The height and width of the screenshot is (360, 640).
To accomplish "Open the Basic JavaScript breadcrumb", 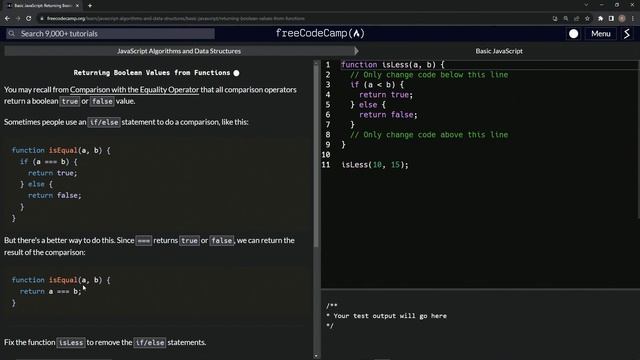I will (x=499, y=51).
